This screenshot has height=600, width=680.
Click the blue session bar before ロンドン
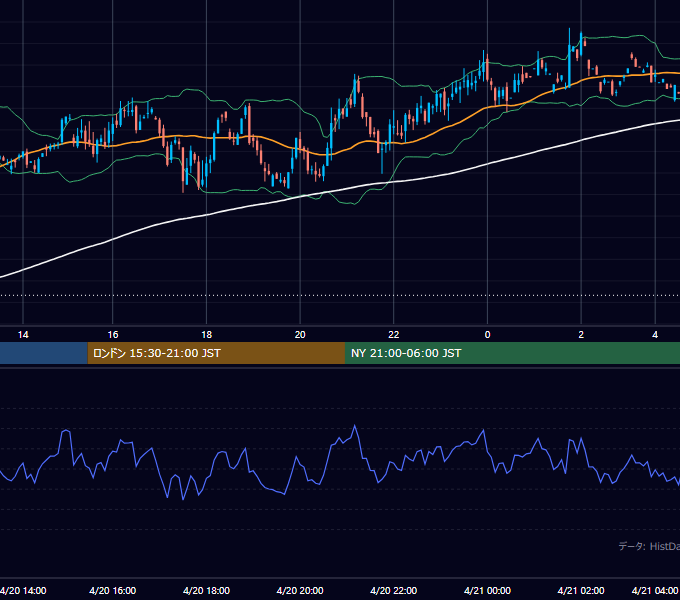[43, 353]
